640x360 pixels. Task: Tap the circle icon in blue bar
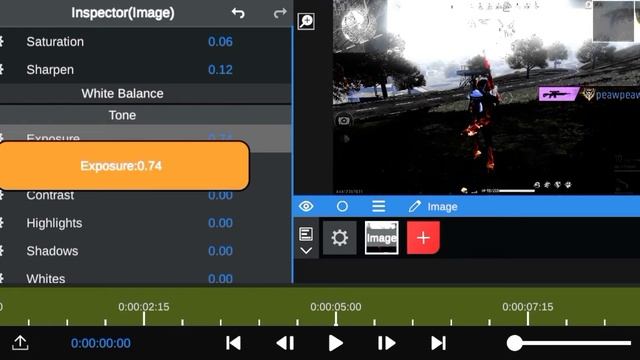[x=342, y=206]
